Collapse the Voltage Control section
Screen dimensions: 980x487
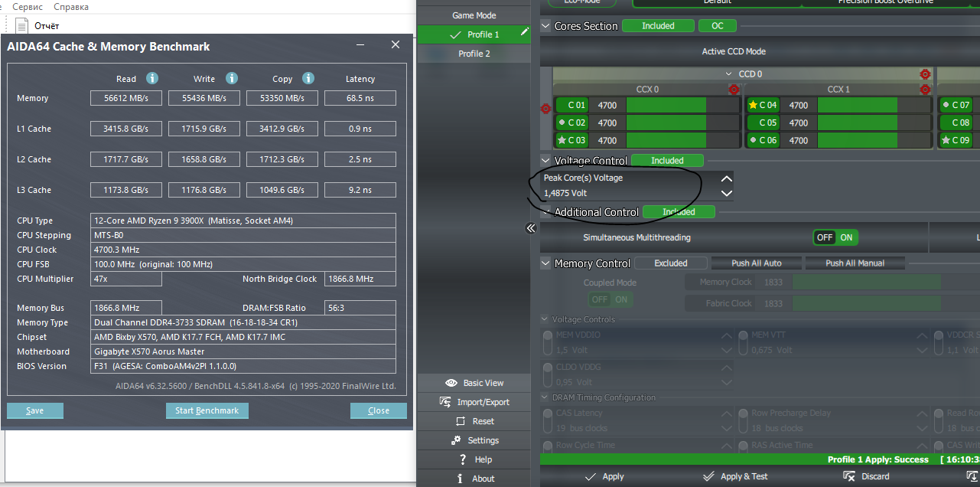pyautogui.click(x=545, y=161)
